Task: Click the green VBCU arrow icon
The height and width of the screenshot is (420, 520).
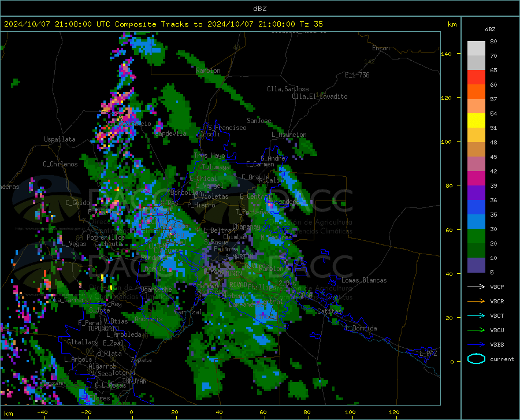Action: coord(476,330)
